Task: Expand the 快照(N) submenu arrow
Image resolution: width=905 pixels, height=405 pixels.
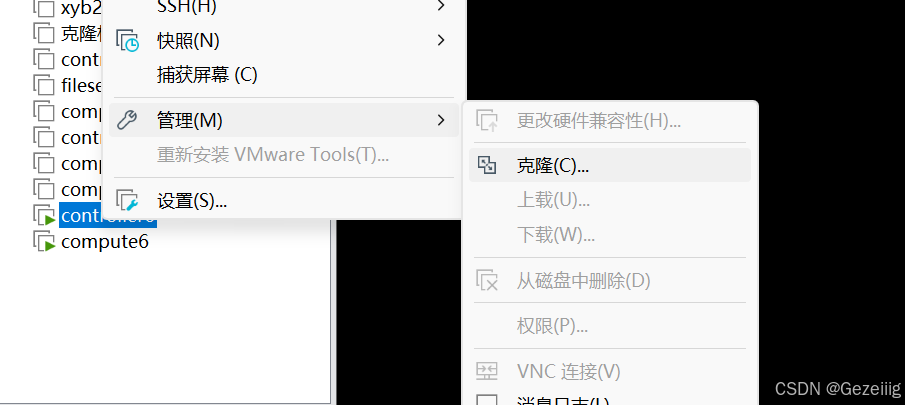Action: pos(441,40)
